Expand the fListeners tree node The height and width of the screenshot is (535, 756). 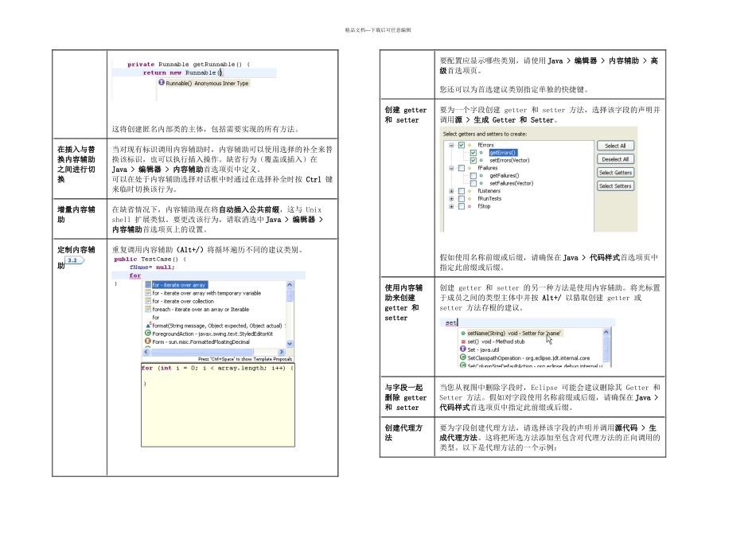pos(451,191)
